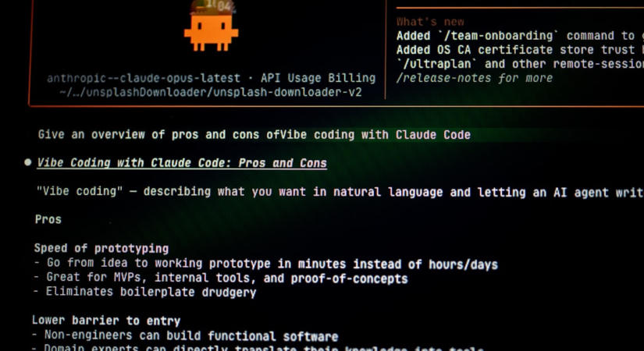Click '/release-notes for more' hint
This screenshot has width=644, height=351.
click(475, 78)
